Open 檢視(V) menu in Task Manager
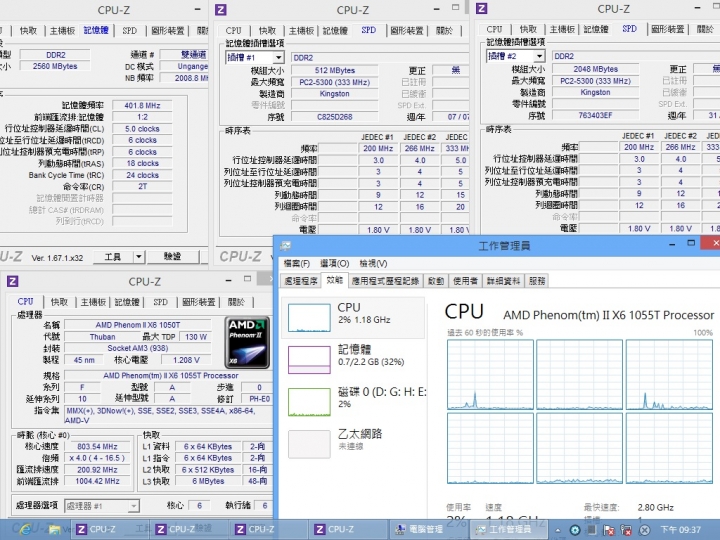 coord(373,263)
